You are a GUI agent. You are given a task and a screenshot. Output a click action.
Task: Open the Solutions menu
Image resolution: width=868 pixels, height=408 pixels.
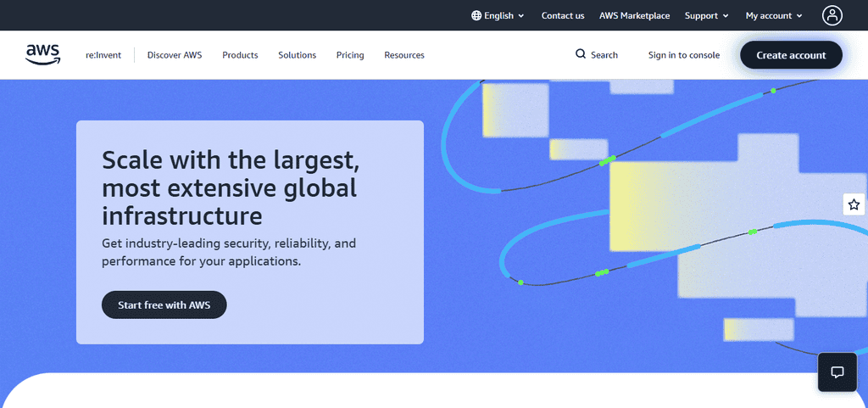(298, 55)
